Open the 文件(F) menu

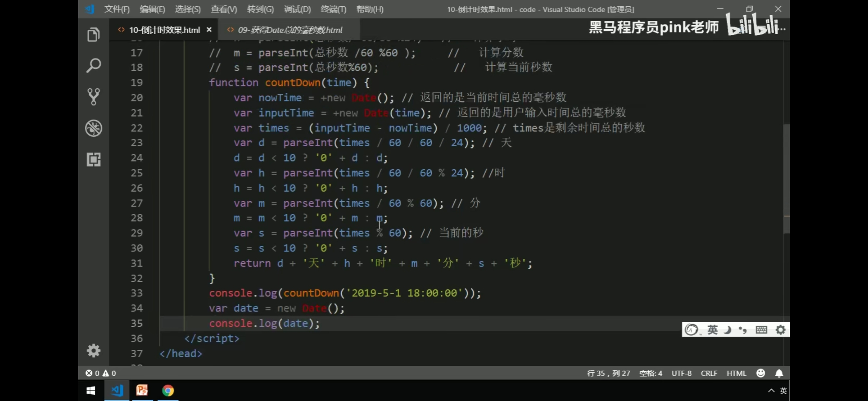pyautogui.click(x=117, y=9)
